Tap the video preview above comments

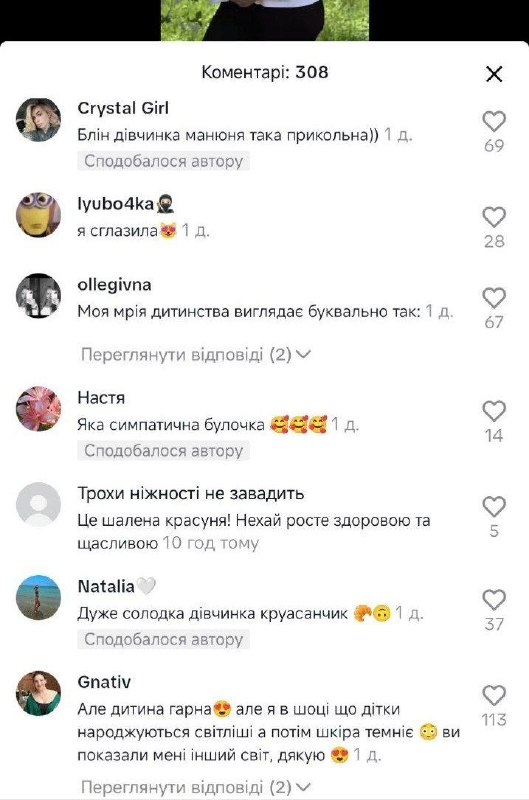point(265,20)
